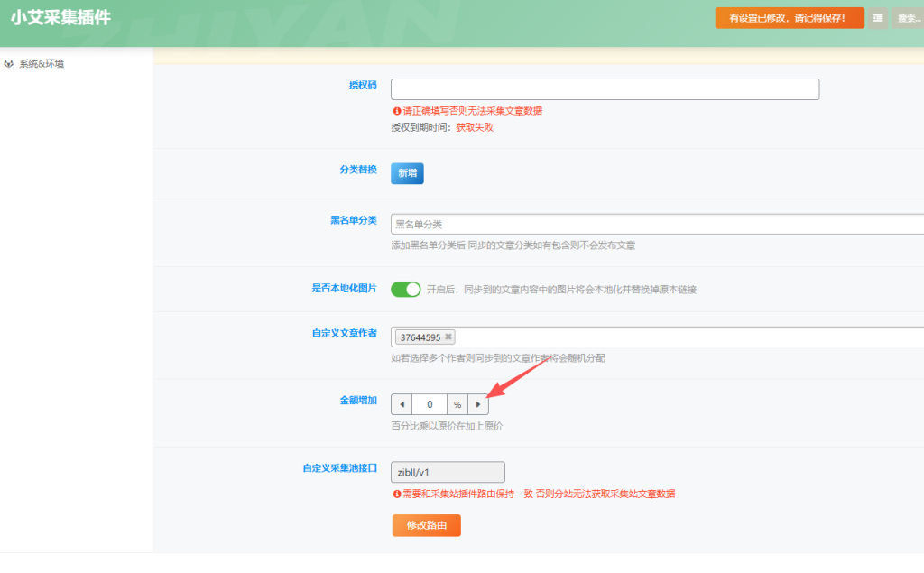Click the 授权码 field label
Viewport: 924px width, 573px height.
pos(363,86)
